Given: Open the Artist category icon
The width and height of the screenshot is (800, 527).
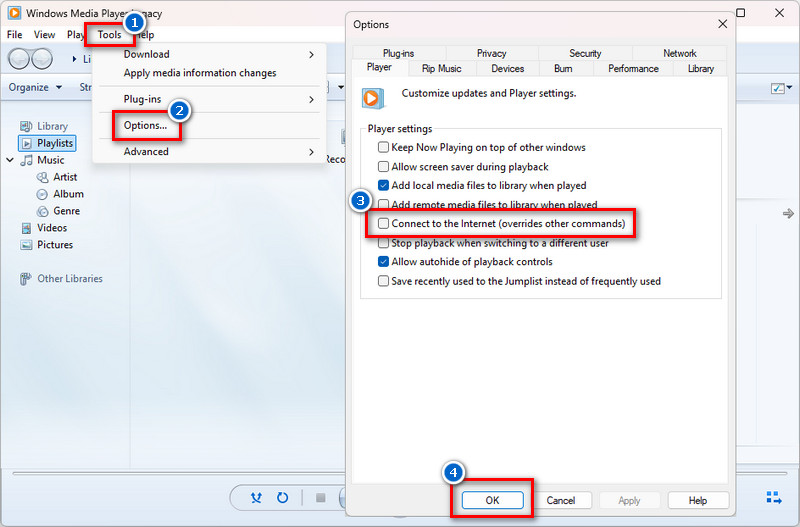Looking at the screenshot, I should [x=42, y=177].
